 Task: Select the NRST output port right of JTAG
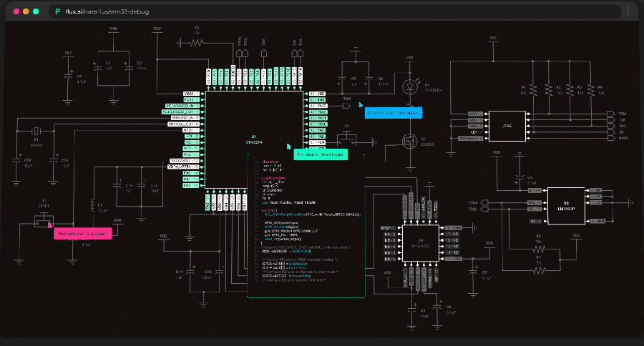pos(611,138)
